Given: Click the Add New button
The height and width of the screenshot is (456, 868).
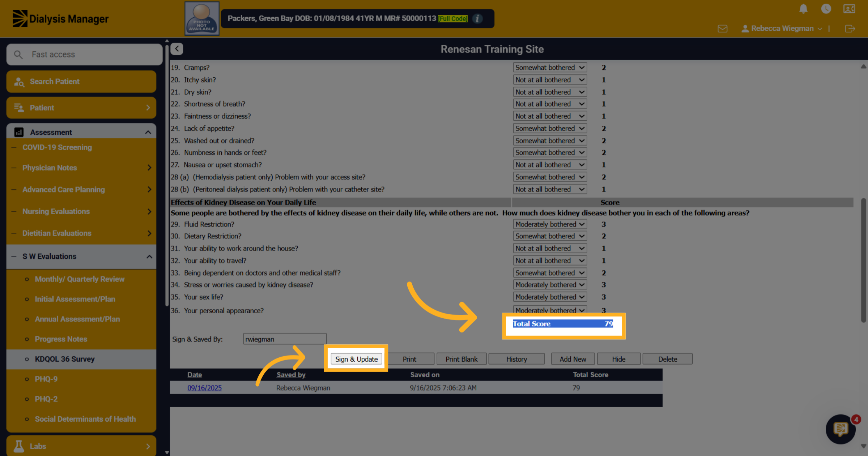Looking at the screenshot, I should click(x=573, y=359).
